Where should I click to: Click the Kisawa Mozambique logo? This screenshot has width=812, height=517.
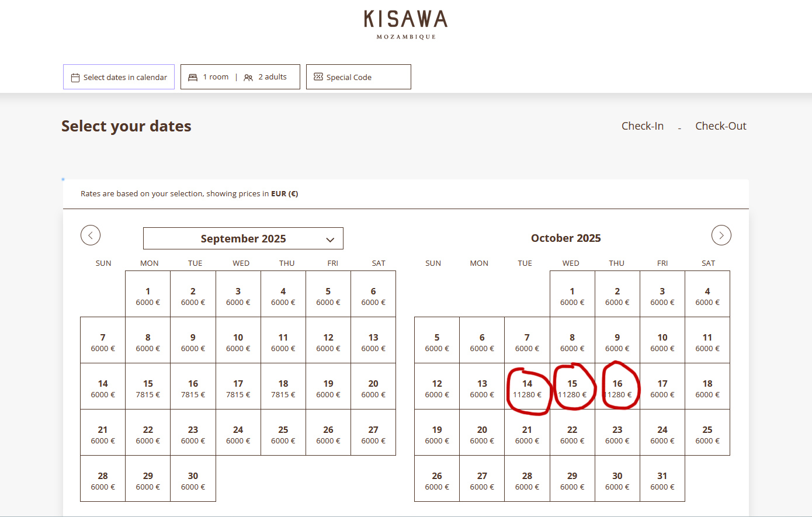tap(405, 25)
